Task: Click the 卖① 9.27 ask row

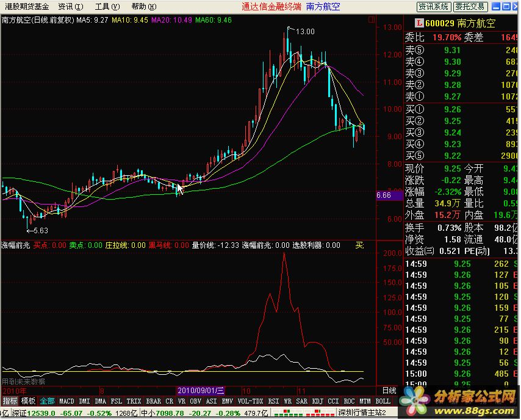Action: point(461,96)
